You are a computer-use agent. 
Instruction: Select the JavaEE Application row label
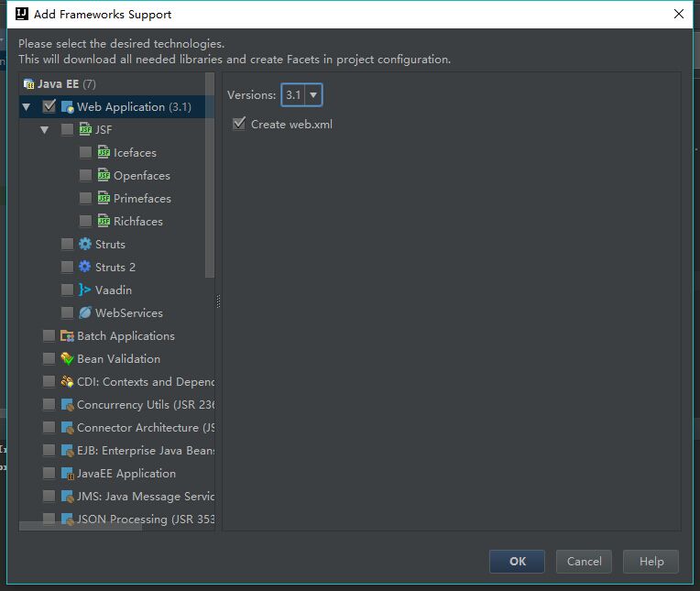coord(126,474)
